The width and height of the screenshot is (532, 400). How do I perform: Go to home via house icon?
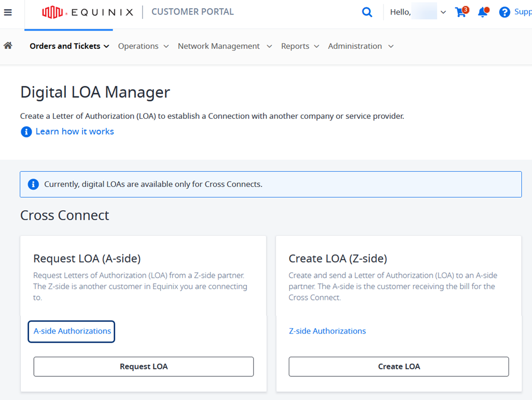[8, 46]
